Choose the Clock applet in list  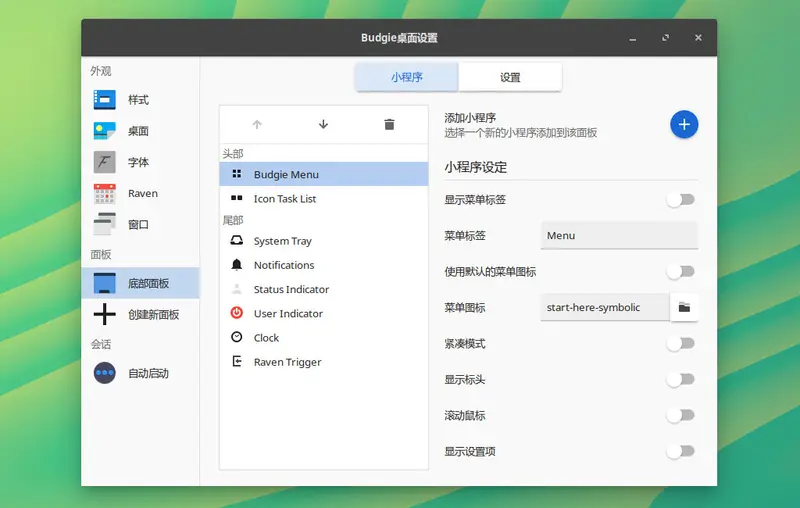pos(266,338)
